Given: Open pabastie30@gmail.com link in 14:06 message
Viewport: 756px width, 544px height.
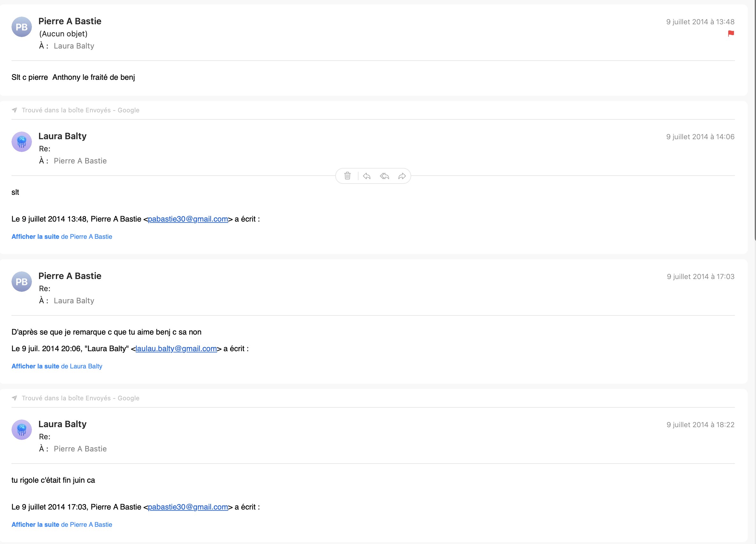Looking at the screenshot, I should [188, 219].
